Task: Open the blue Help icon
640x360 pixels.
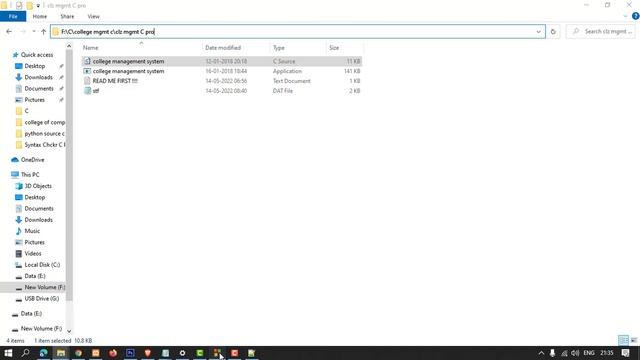Action: coord(636,16)
